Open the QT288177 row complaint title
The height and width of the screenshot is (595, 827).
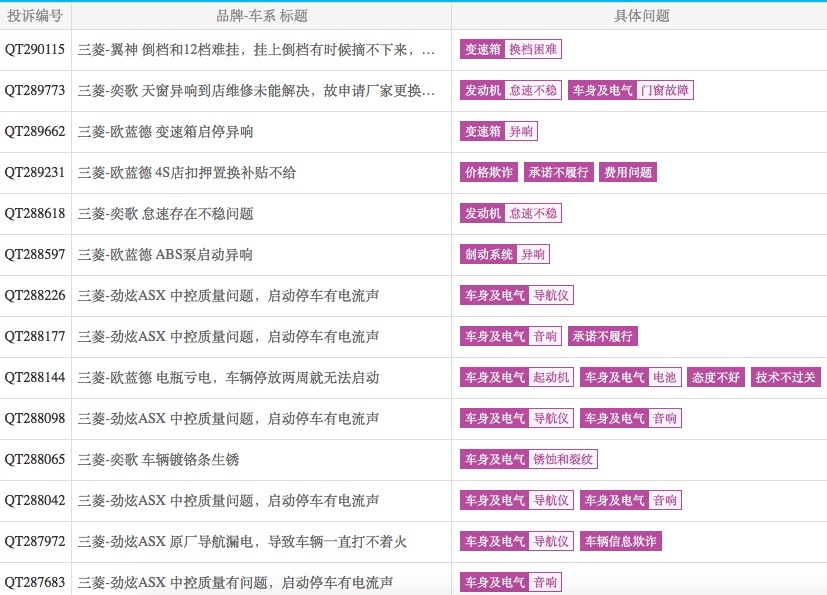pyautogui.click(x=228, y=337)
